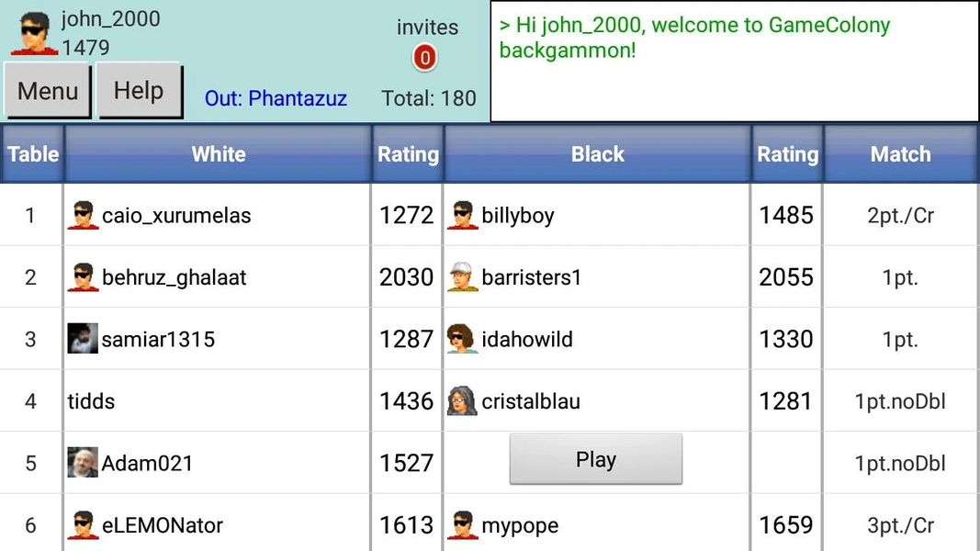Select table 4 row with tidds
Image resolution: width=980 pixels, height=551 pixels.
pos(490,400)
